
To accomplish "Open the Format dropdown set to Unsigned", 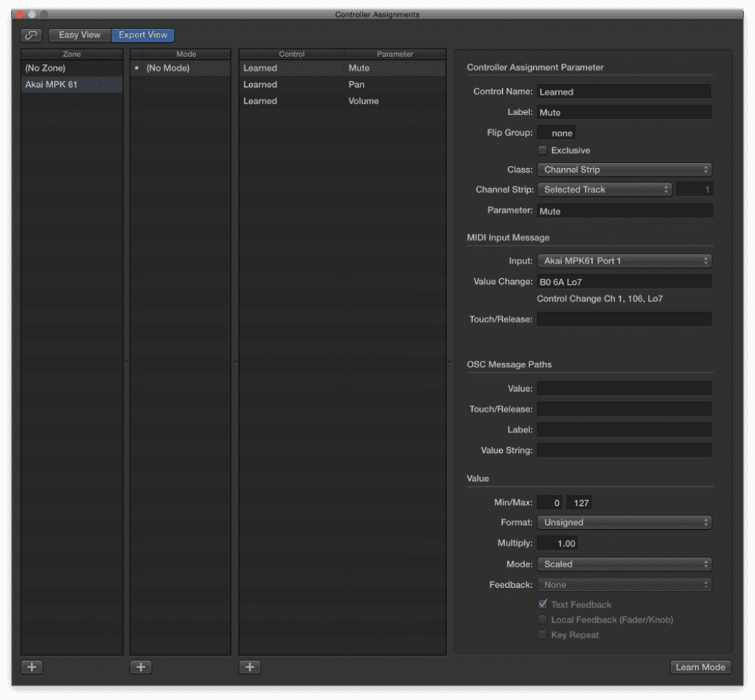I will tap(624, 522).
